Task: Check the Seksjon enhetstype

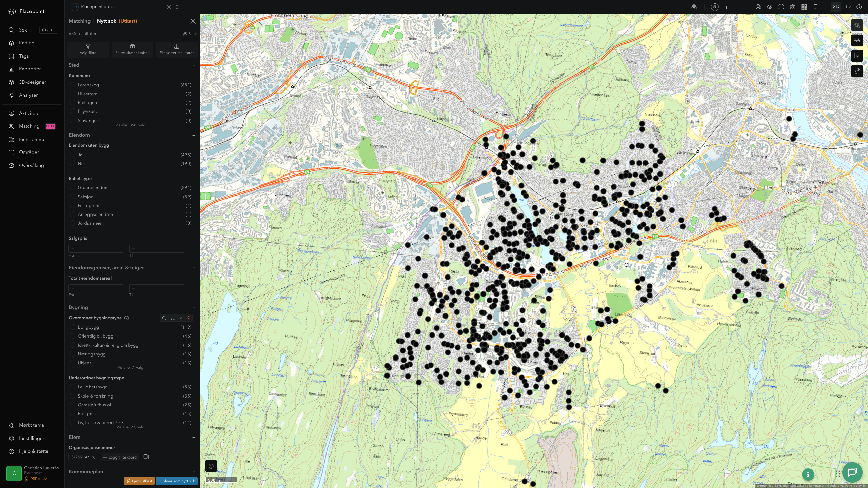Action: click(x=72, y=197)
